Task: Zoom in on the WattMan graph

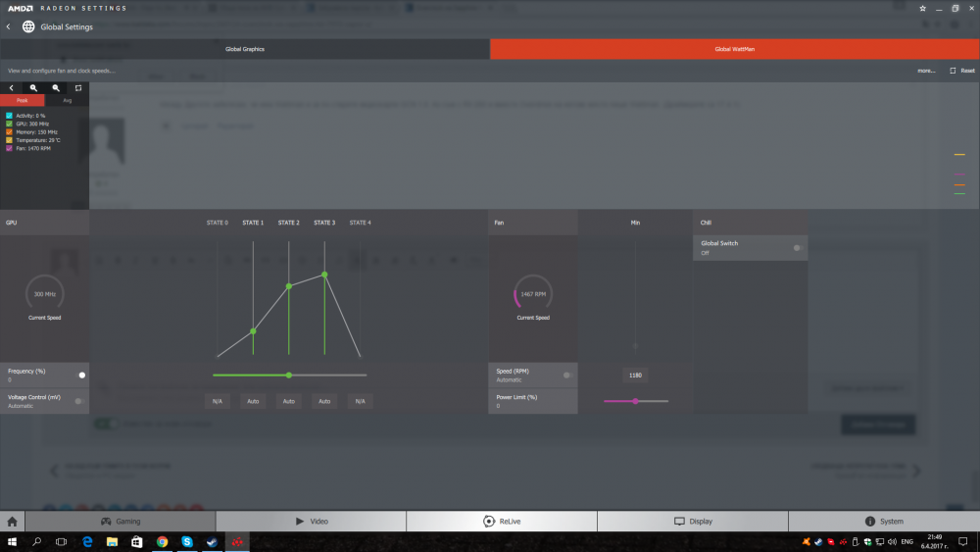Action: click(33, 88)
